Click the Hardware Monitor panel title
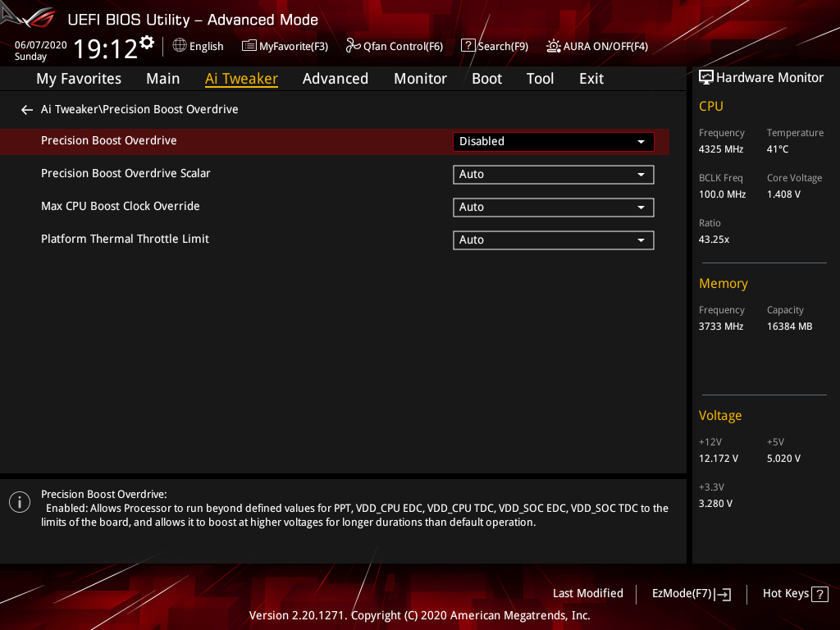 (769, 78)
